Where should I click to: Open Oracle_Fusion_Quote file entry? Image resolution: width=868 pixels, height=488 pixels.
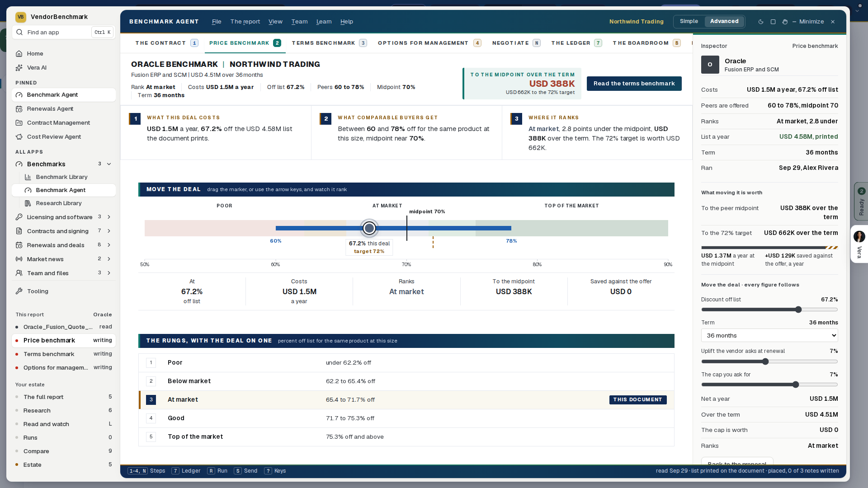63,327
